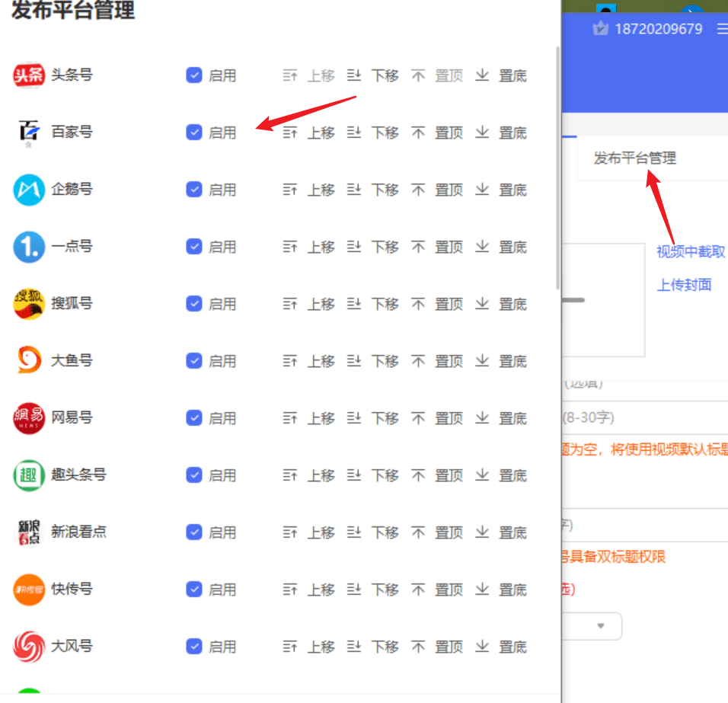
Task: Open dropdown arrow in right panel
Action: [601, 625]
